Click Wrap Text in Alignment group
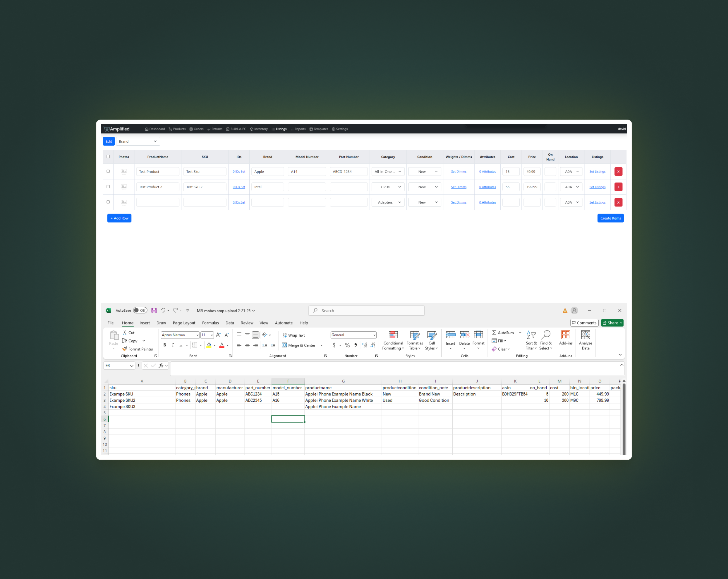The height and width of the screenshot is (579, 728). coord(293,335)
